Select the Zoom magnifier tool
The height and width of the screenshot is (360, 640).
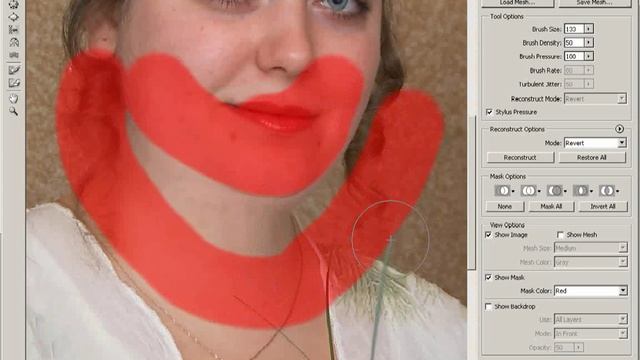(14, 111)
